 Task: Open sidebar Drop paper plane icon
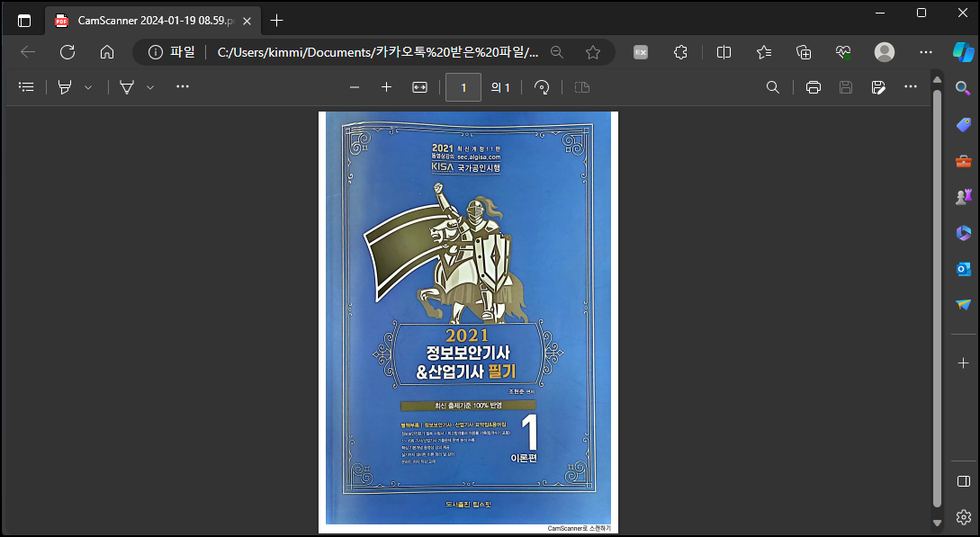963,305
